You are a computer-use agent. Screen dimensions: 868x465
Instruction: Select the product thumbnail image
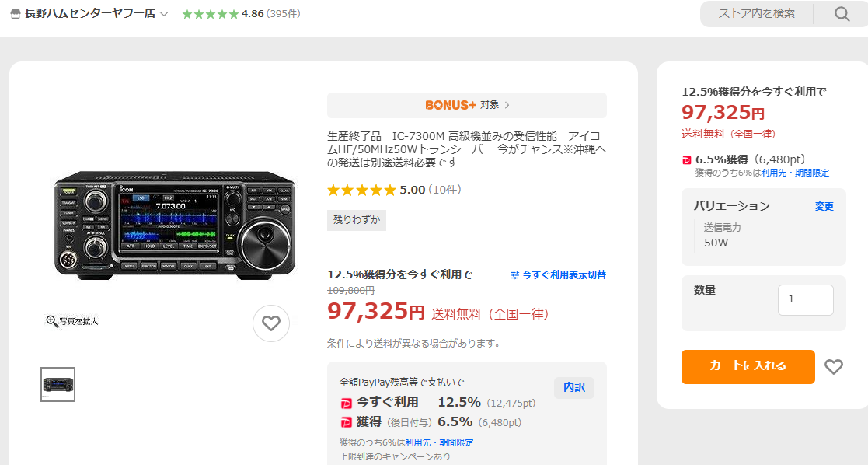click(x=58, y=384)
